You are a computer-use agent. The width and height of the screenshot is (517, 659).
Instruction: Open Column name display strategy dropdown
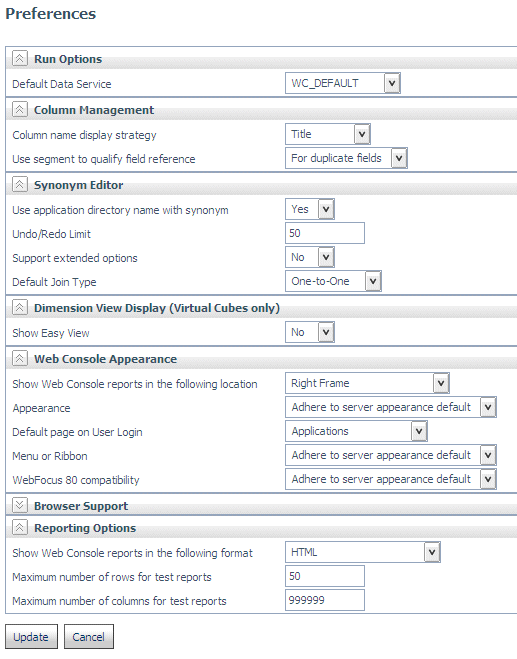pyautogui.click(x=327, y=134)
